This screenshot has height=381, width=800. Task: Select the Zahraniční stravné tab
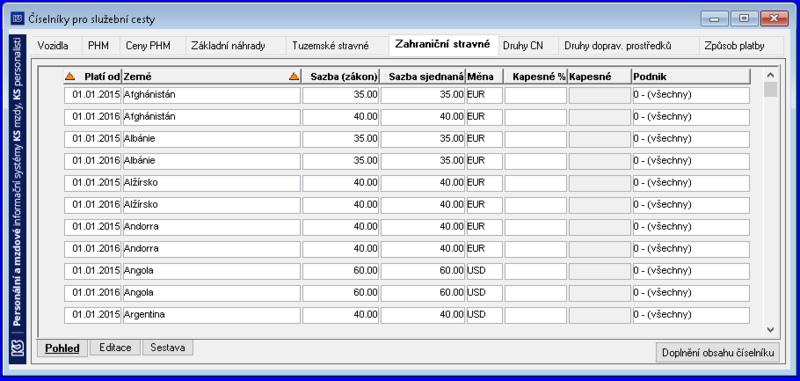(442, 44)
